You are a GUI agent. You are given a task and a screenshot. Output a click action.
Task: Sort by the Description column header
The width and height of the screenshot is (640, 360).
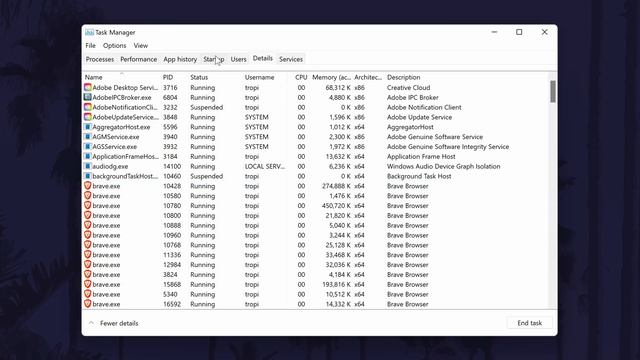coord(403,77)
